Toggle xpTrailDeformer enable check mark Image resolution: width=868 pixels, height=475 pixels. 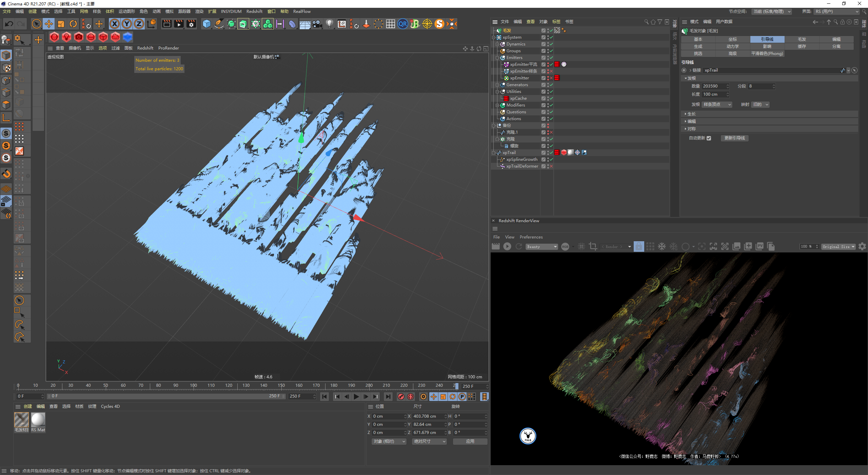click(551, 166)
